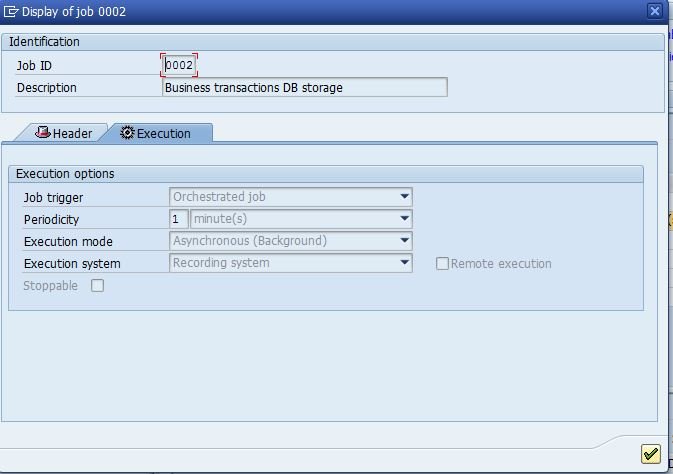The image size is (673, 474).
Task: Click the 'Stoppable' label text
Action: point(51,286)
